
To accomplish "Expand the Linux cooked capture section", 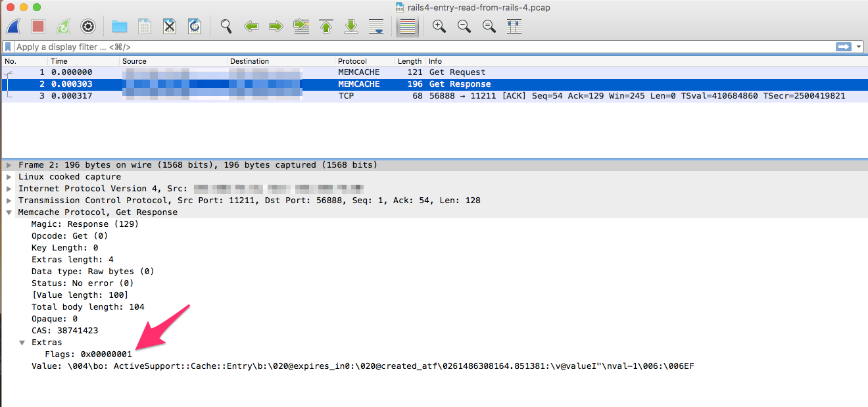I will tap(9, 177).
